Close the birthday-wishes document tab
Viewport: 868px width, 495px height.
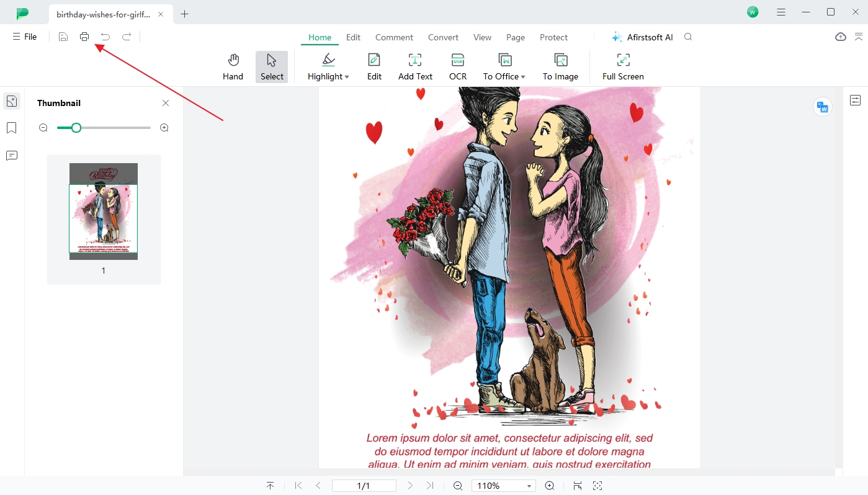161,14
